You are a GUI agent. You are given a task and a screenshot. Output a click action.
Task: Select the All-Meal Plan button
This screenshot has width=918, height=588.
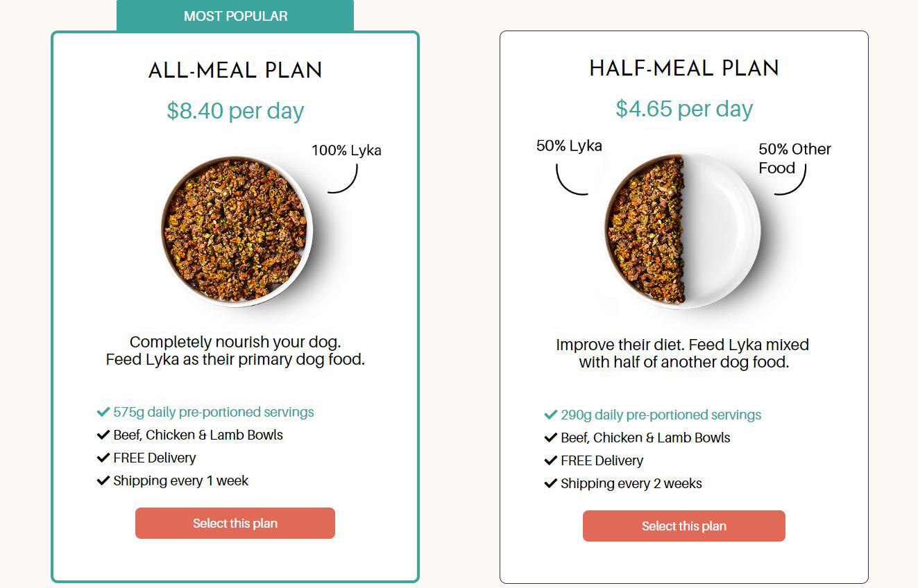coord(235,524)
